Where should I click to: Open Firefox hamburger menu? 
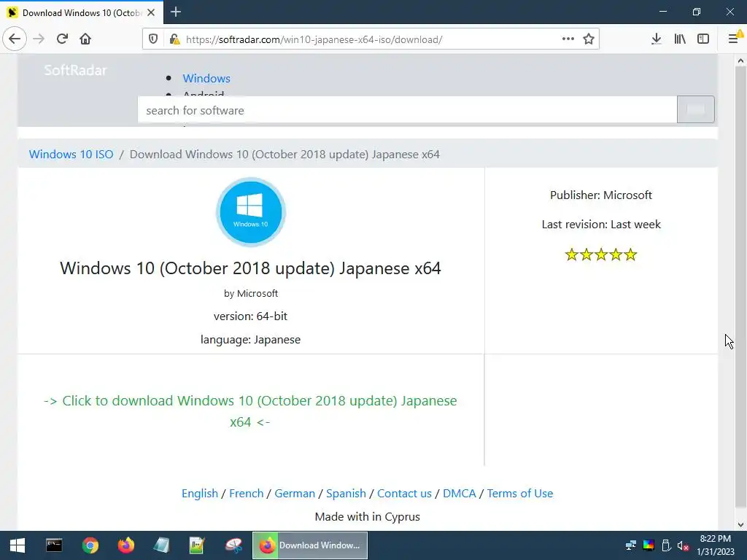tap(734, 39)
